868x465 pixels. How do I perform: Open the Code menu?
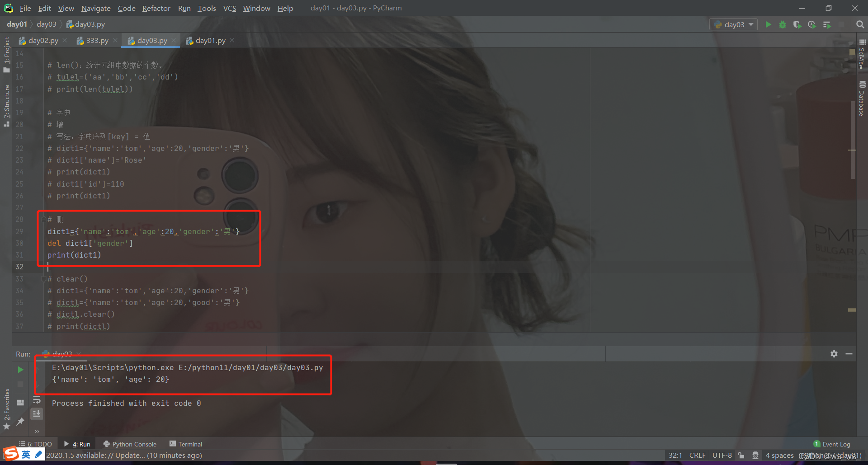127,8
